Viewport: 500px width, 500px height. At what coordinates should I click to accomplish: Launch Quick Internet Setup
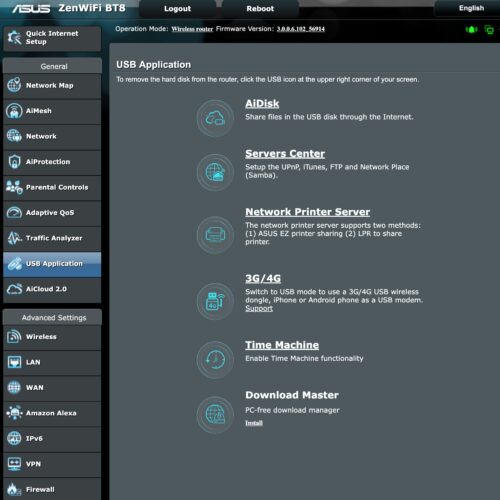click(x=52, y=38)
